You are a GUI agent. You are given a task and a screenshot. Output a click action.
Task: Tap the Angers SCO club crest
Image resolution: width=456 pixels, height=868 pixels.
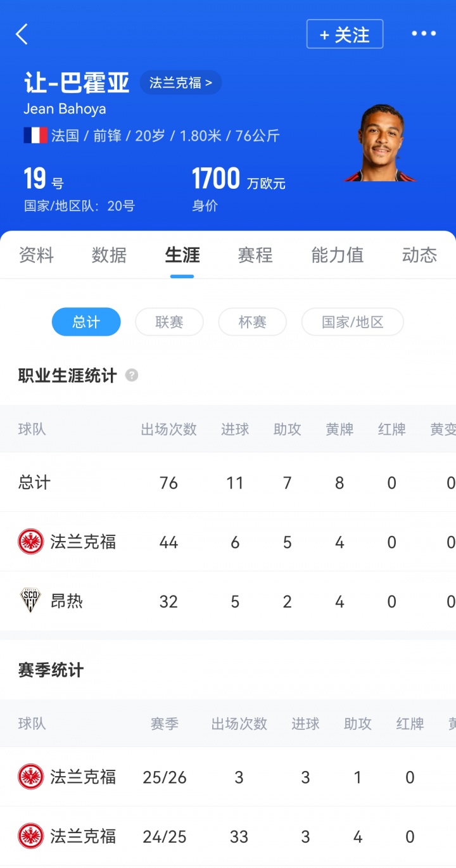coord(31,601)
